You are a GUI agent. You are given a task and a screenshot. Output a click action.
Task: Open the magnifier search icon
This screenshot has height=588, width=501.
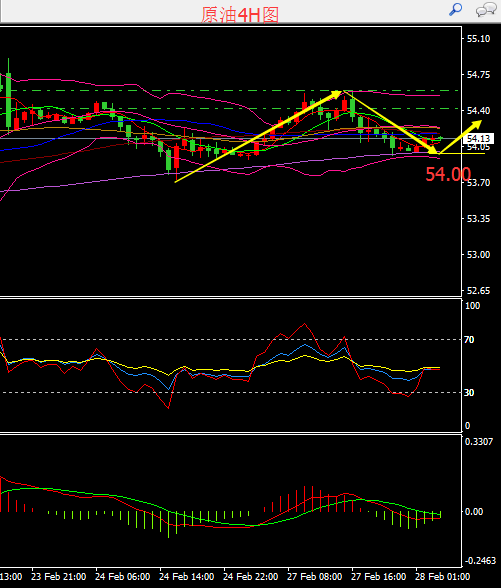pos(456,9)
